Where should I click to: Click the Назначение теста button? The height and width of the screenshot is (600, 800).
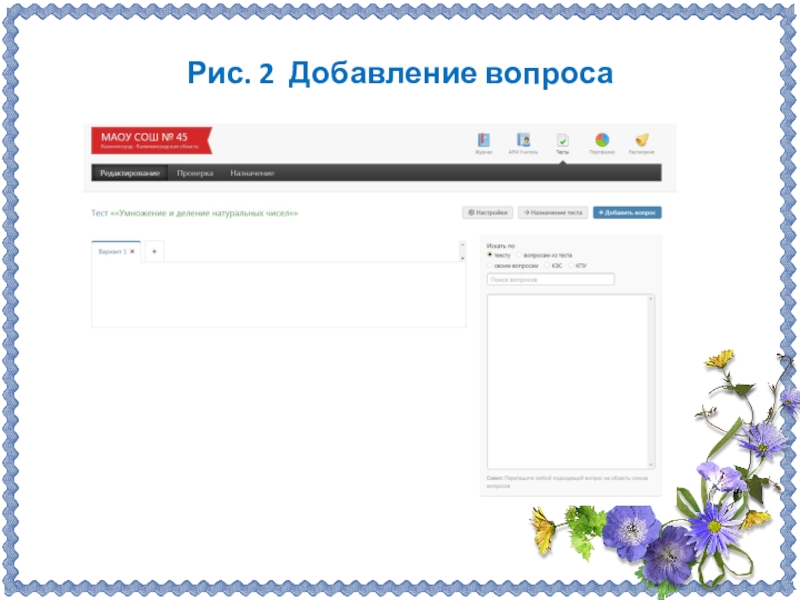tap(552, 212)
